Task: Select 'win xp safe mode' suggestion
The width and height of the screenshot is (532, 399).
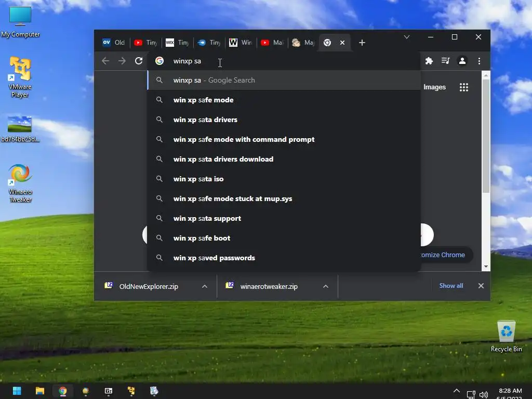Action: click(x=284, y=100)
